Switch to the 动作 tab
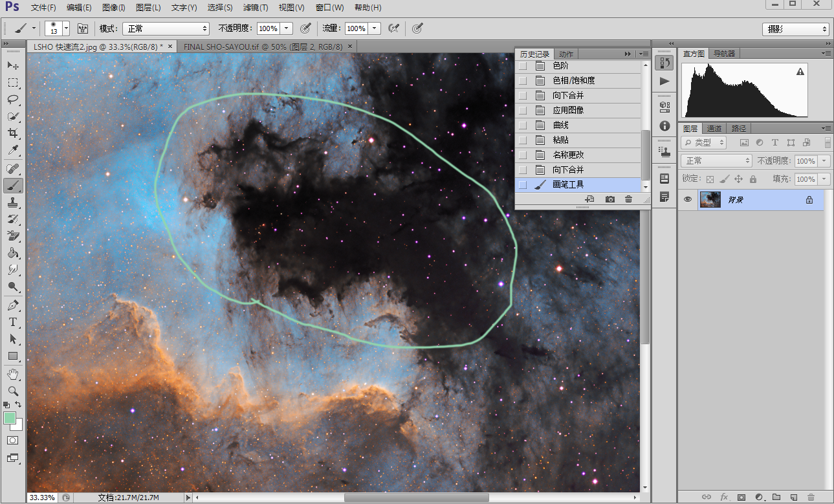 coord(566,54)
